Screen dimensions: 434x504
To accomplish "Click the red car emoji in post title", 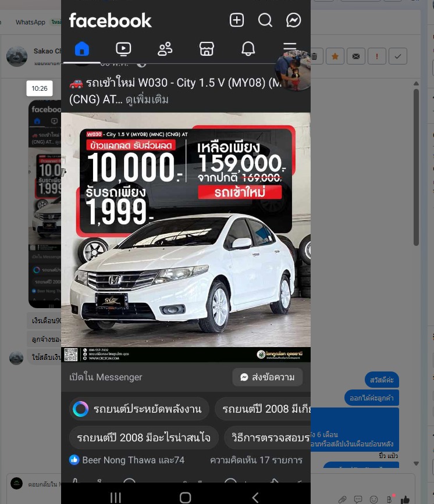I will tap(76, 83).
